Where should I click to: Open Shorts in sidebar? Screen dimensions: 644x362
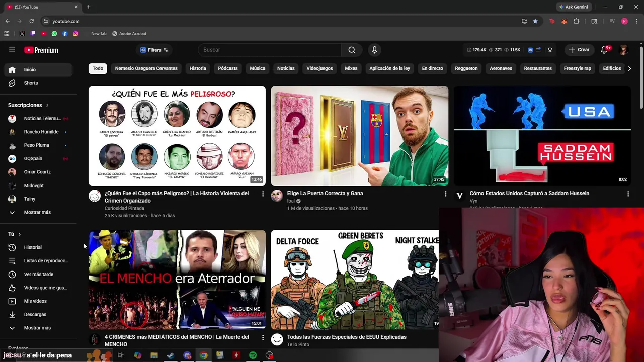coord(38,83)
